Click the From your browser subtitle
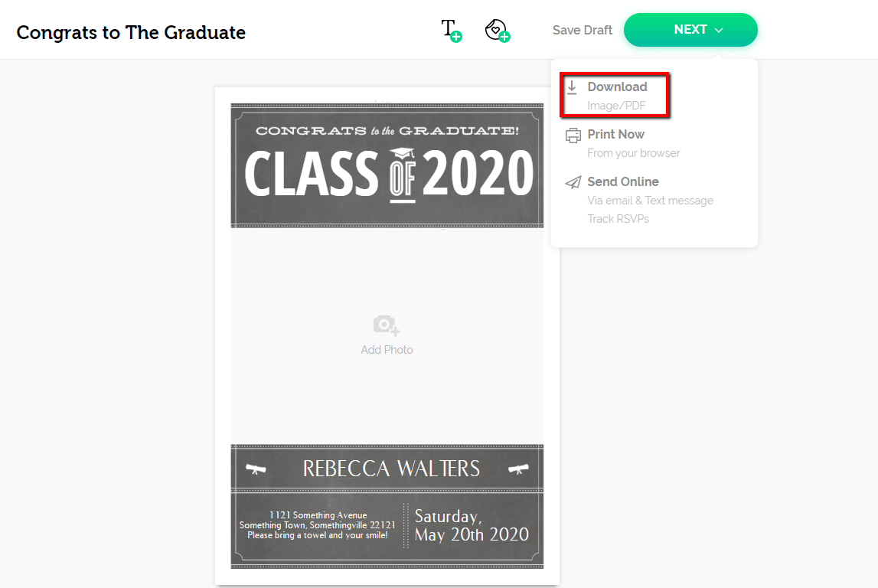Screen dimensions: 878x588 click(x=633, y=152)
